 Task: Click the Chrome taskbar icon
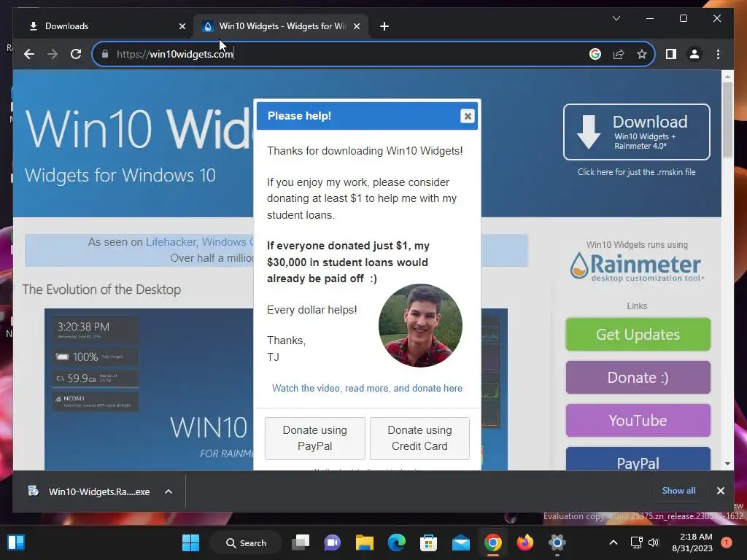point(493,542)
